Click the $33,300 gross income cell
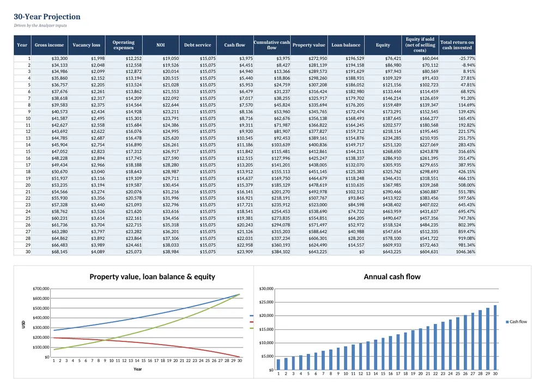The height and width of the screenshot is (392, 545). [50, 58]
